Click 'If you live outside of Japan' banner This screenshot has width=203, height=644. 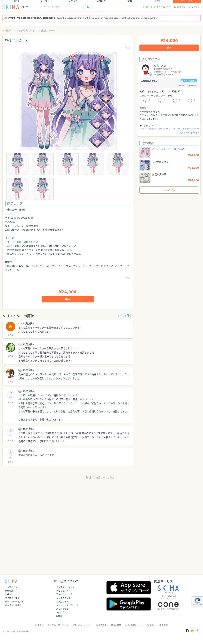[101, 18]
